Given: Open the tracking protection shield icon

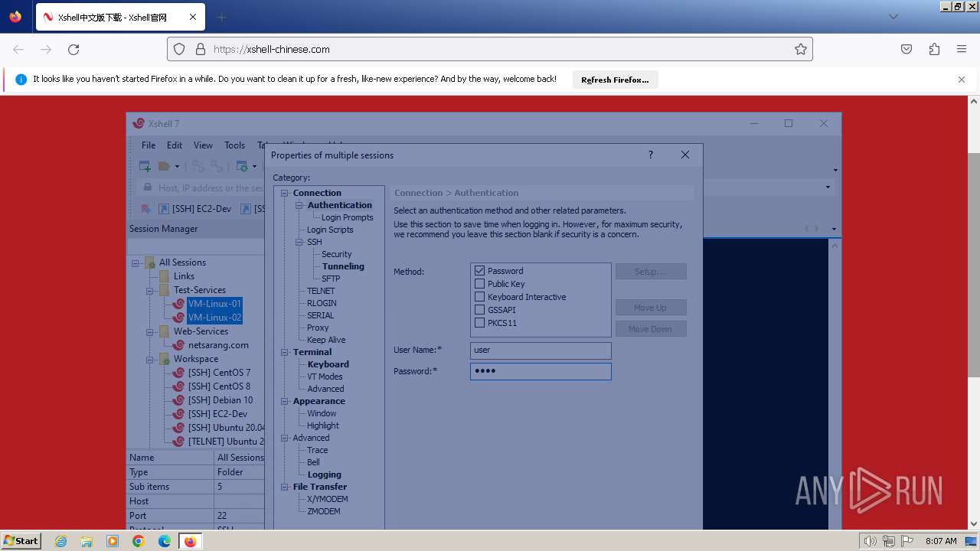Looking at the screenshot, I should (x=179, y=49).
